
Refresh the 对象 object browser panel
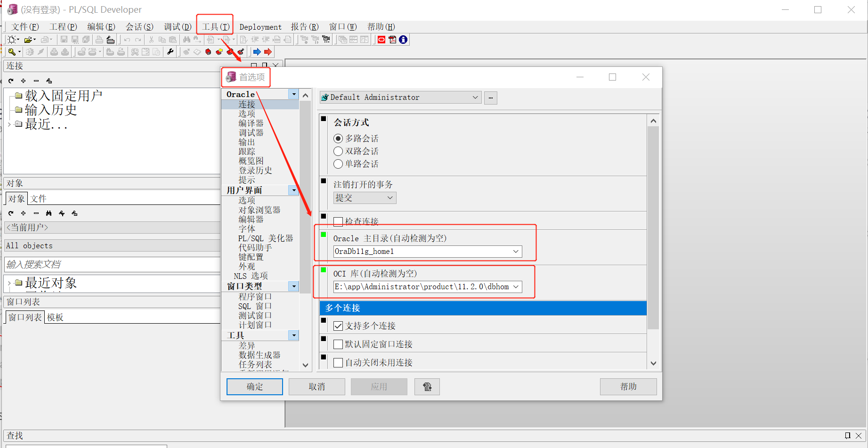coord(11,213)
